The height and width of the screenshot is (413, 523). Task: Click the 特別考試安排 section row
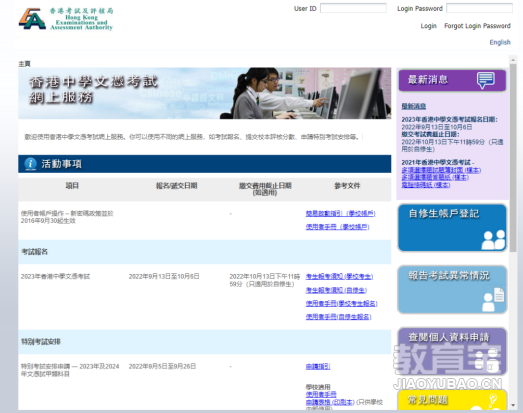[204, 342]
